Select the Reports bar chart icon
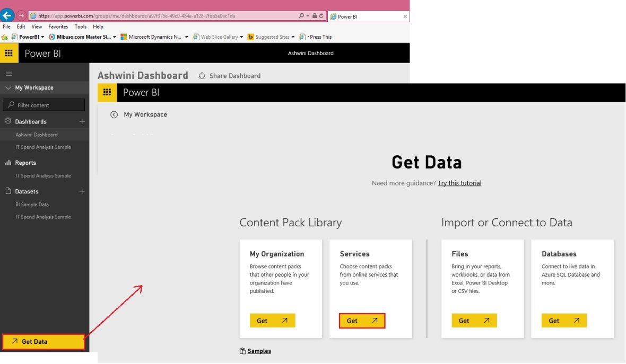The height and width of the screenshot is (364, 626). tap(7, 163)
